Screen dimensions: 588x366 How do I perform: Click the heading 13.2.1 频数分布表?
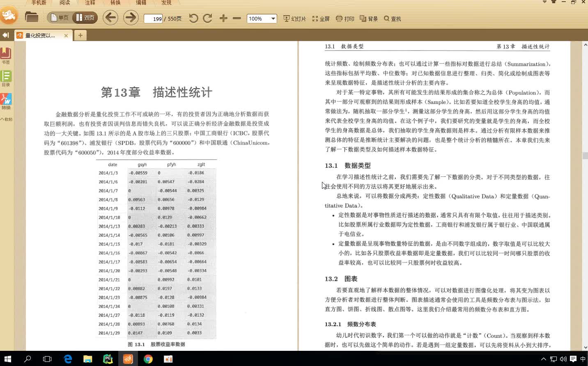click(x=350, y=324)
